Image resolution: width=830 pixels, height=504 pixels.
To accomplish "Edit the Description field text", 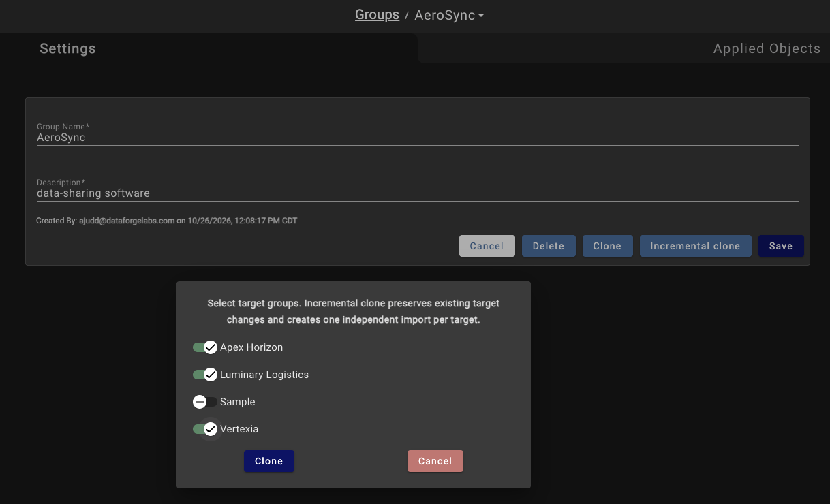I will [417, 193].
